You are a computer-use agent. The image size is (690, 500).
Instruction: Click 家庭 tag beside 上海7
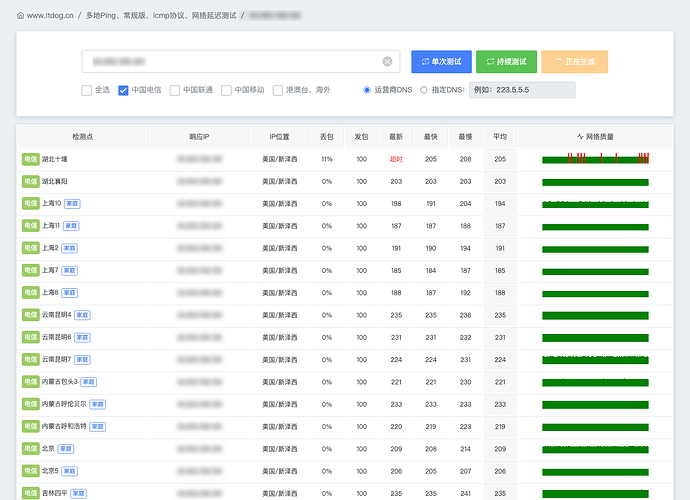(70, 270)
